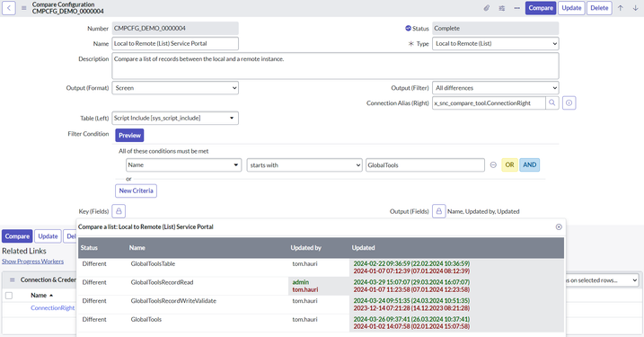Image resolution: width=644 pixels, height=337 pixels.
Task: Sort related list by Name column
Action: (39, 295)
